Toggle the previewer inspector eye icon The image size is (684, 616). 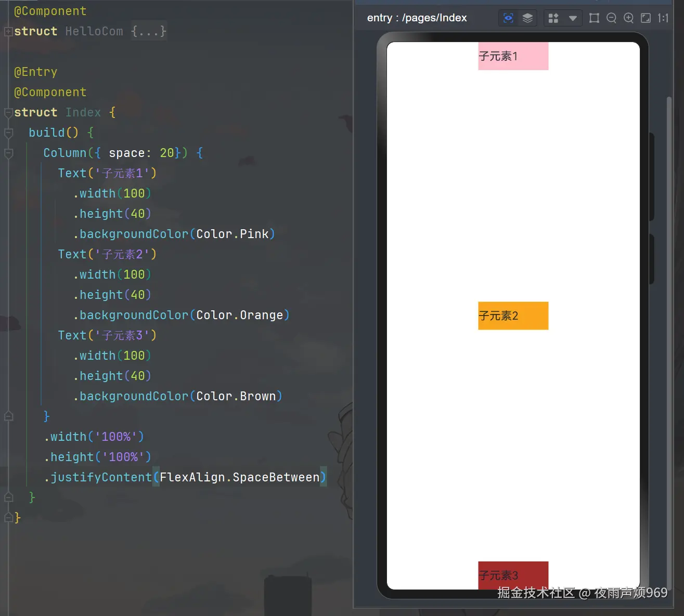[508, 18]
